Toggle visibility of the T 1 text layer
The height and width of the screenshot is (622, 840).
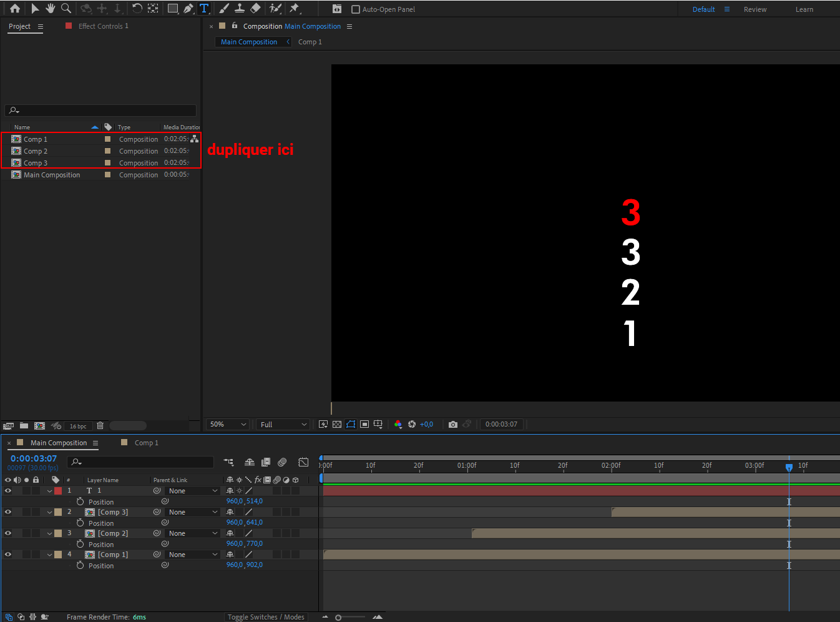pyautogui.click(x=7, y=490)
